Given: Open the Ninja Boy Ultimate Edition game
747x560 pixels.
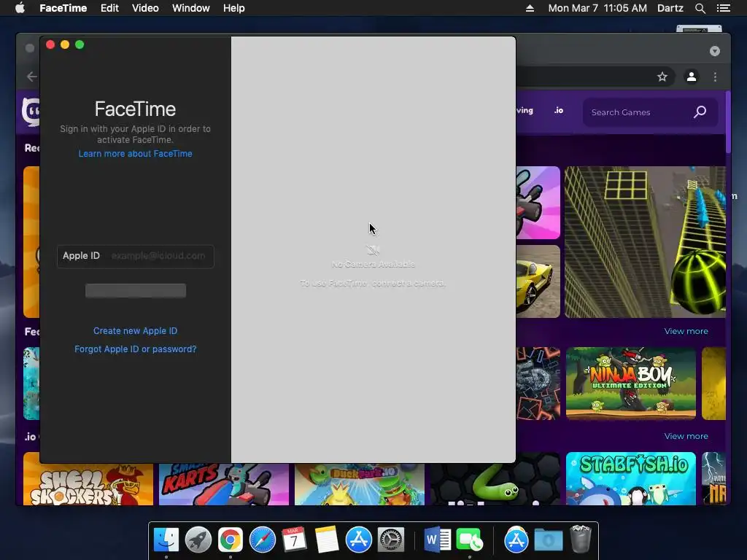Looking at the screenshot, I should tap(631, 384).
